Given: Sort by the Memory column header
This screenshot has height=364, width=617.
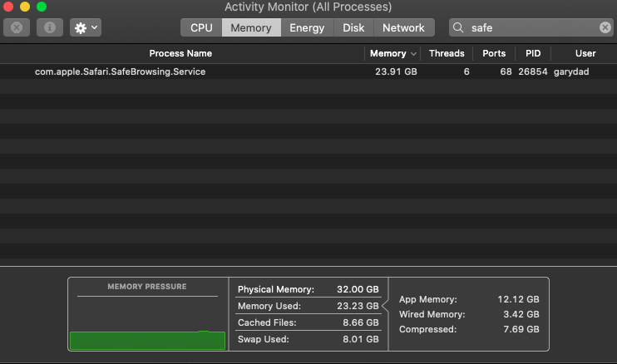Looking at the screenshot, I should pos(388,53).
